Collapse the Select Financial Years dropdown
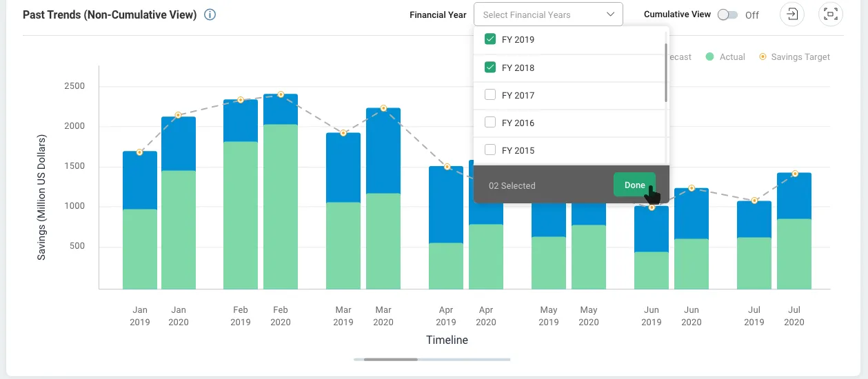This screenshot has height=379, width=868. (x=548, y=14)
